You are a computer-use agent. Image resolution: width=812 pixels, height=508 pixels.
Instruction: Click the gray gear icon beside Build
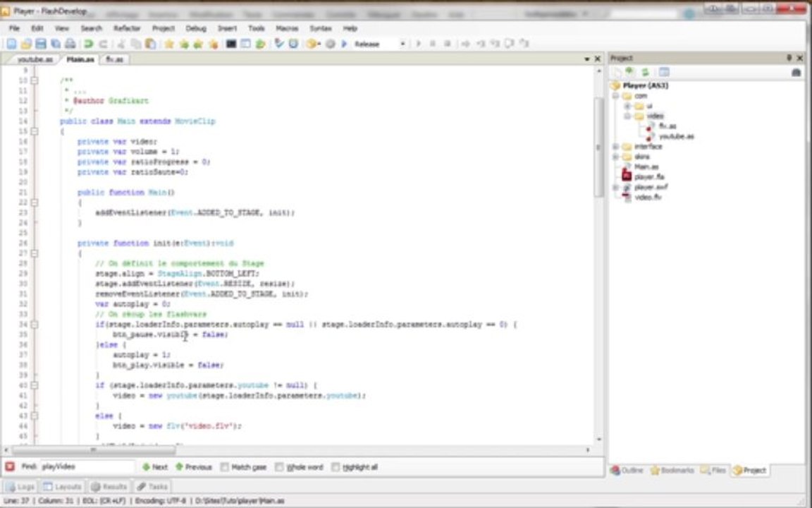330,44
